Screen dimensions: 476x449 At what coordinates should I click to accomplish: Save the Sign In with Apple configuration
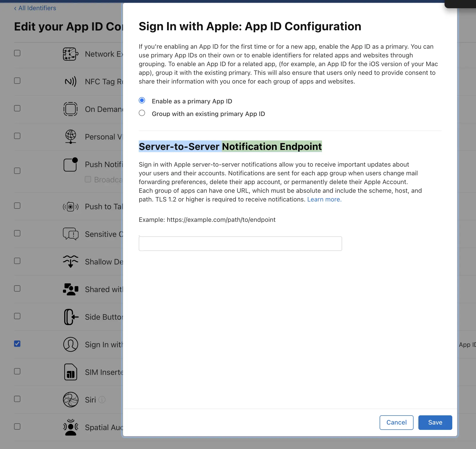tap(435, 423)
